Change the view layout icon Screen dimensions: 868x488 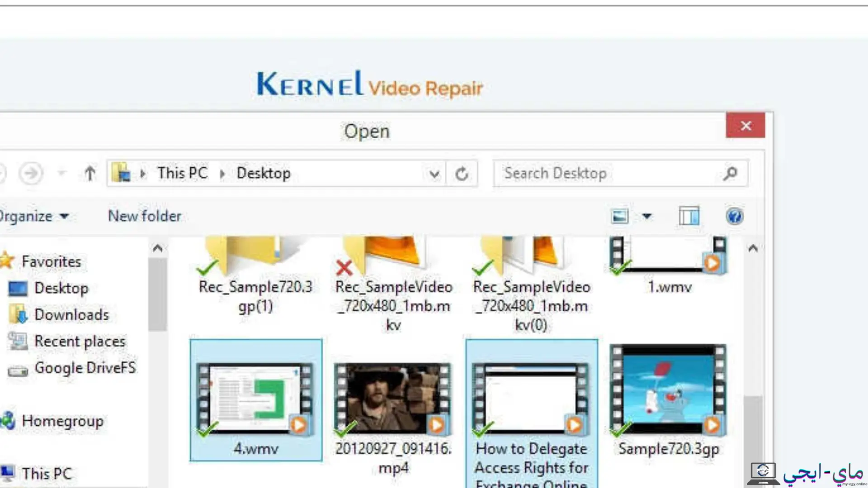620,216
